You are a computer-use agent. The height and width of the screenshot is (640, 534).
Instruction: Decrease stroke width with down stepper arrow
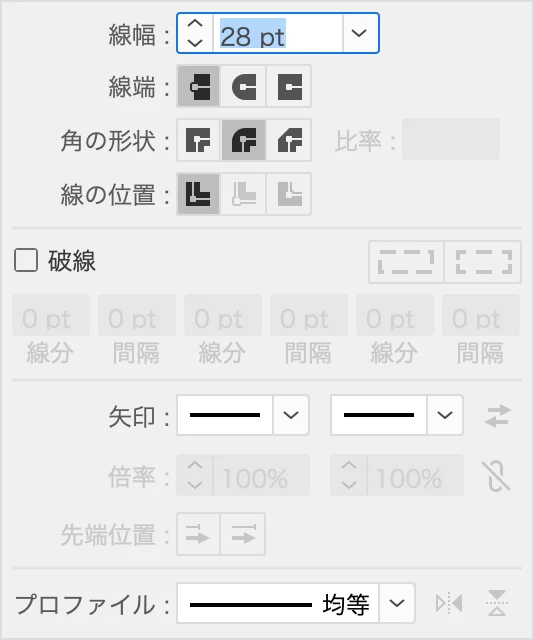point(195,42)
